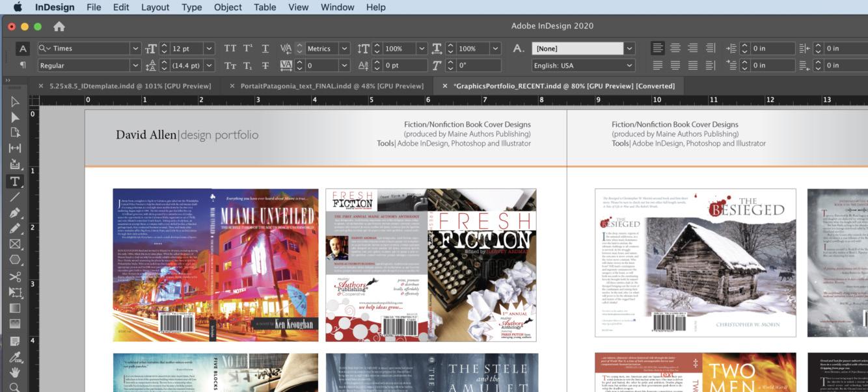Activate the Gap tool
868x392 pixels.
coord(14,148)
